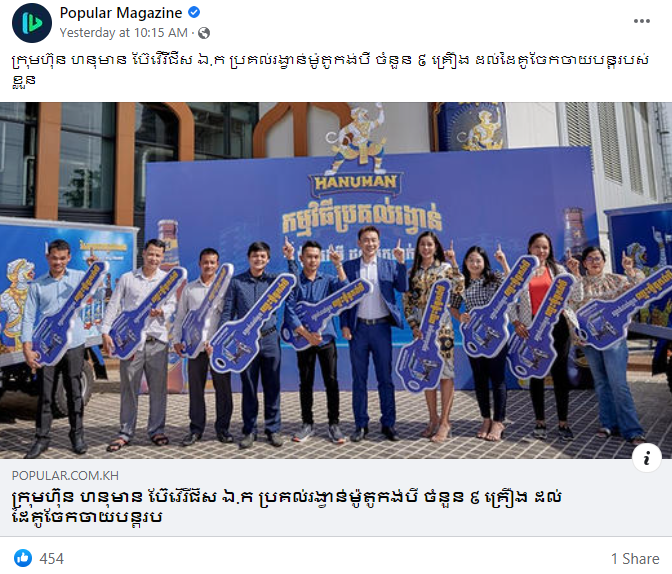Open the three-dots post options menu
Image resolution: width=672 pixels, height=574 pixels.
pos(642,21)
